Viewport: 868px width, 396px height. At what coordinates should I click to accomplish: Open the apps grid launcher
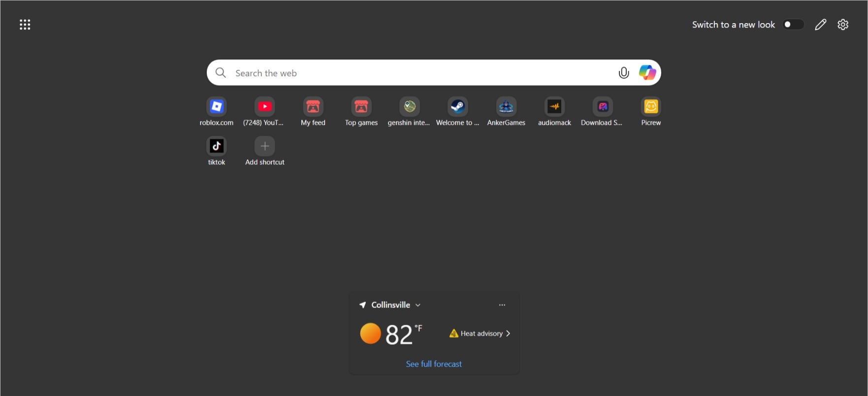[x=25, y=25]
